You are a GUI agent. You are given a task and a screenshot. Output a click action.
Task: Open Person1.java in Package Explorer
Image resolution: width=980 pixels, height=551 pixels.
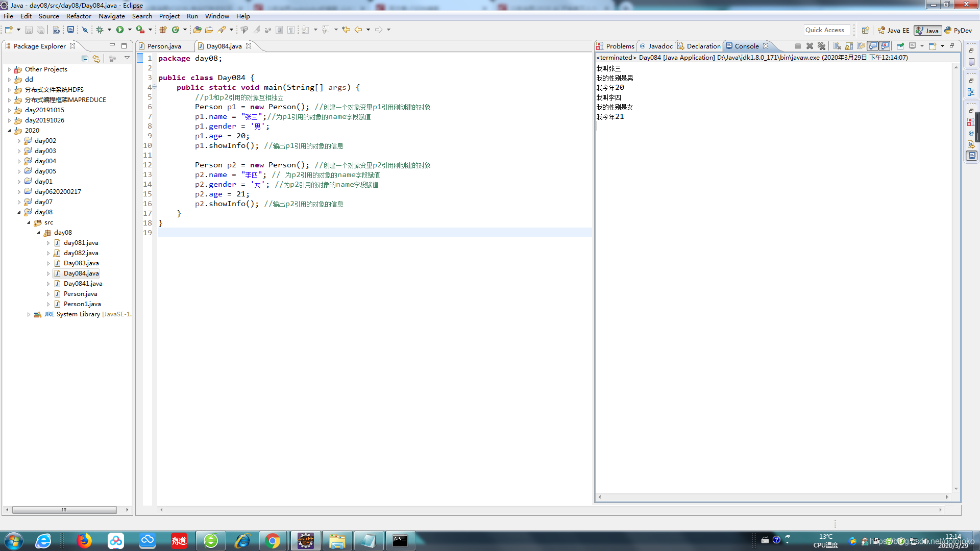pos(82,304)
